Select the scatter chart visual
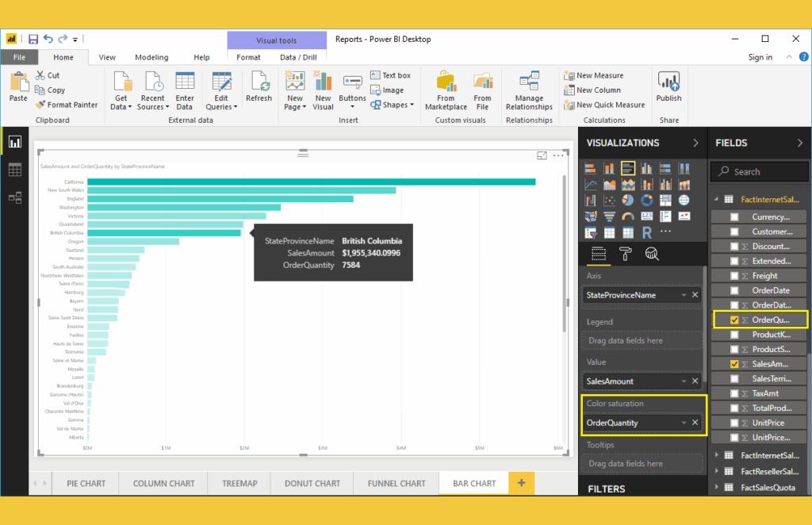This screenshot has width=812, height=525. [x=609, y=201]
